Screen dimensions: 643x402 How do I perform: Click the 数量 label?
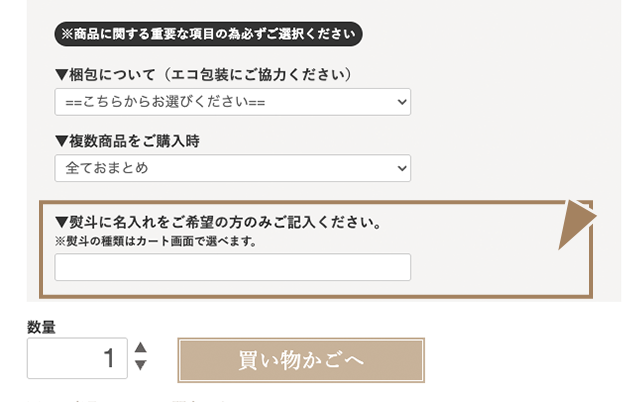[41, 326]
